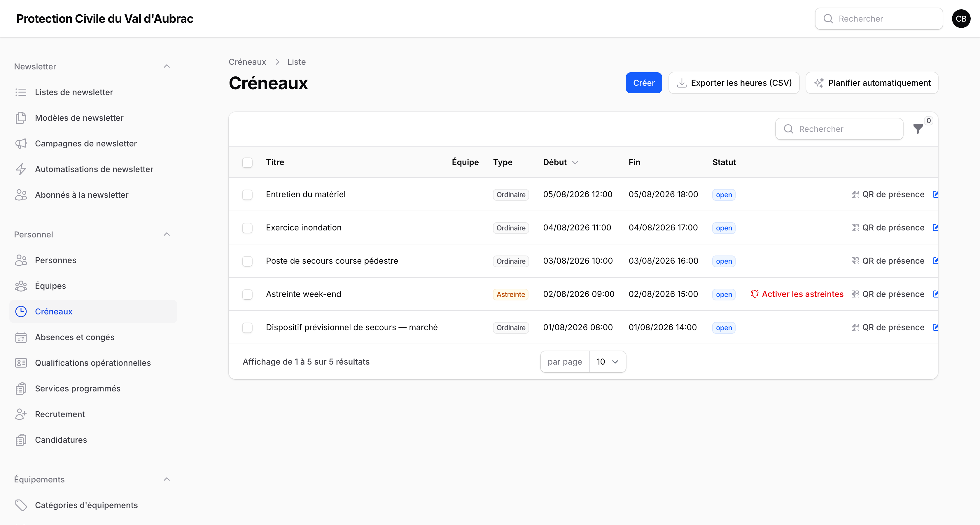Navigate to Absences et congés

coord(93,337)
